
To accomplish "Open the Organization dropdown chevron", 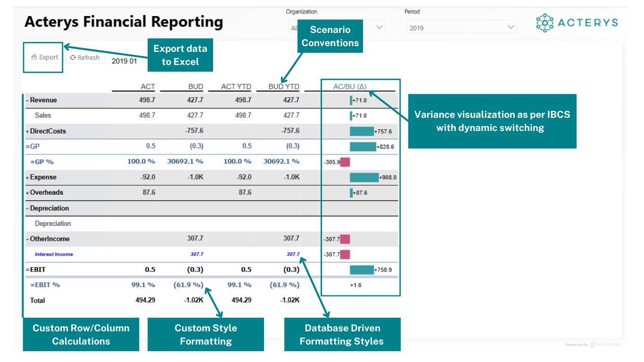I will point(380,27).
